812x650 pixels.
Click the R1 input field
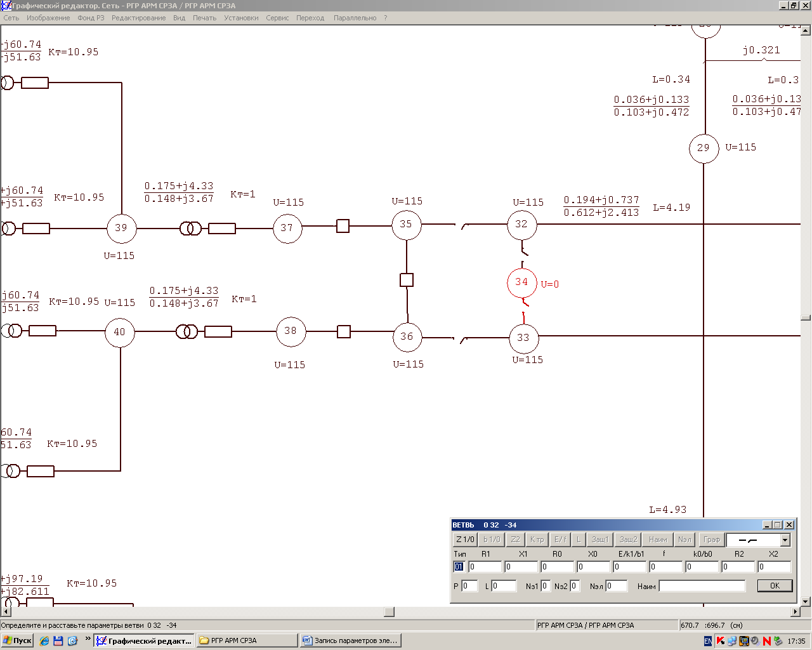pyautogui.click(x=485, y=567)
